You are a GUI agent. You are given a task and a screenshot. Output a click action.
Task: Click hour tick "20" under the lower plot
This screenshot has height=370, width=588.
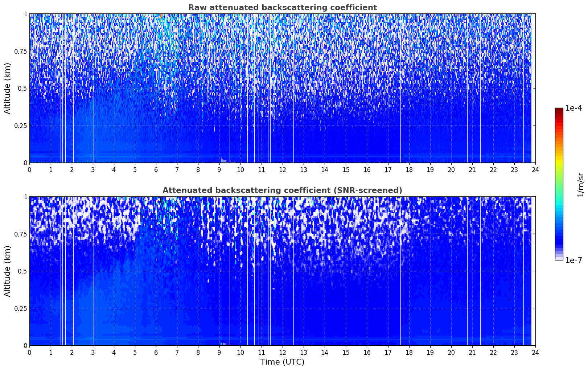(451, 352)
